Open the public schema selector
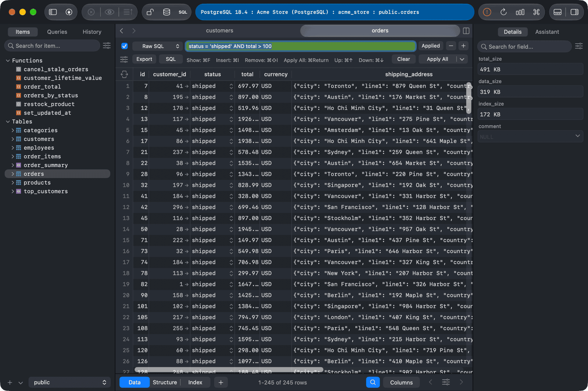This screenshot has height=391, width=588. point(69,382)
